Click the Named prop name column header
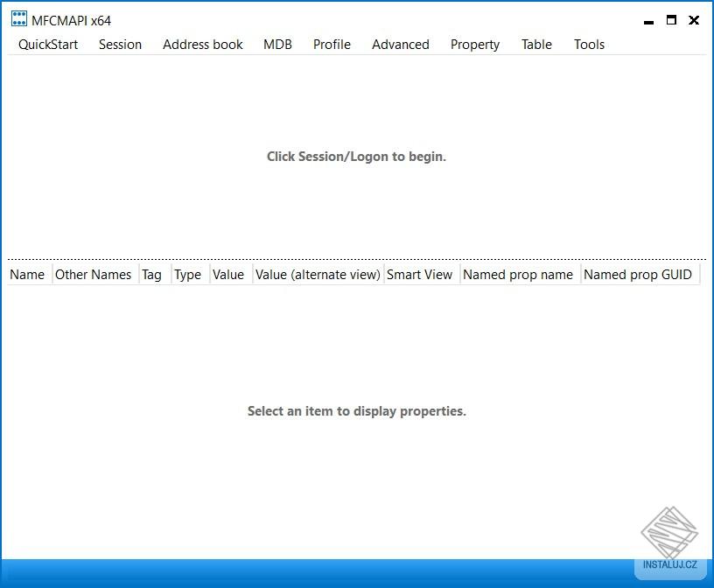The image size is (714, 588). (521, 275)
